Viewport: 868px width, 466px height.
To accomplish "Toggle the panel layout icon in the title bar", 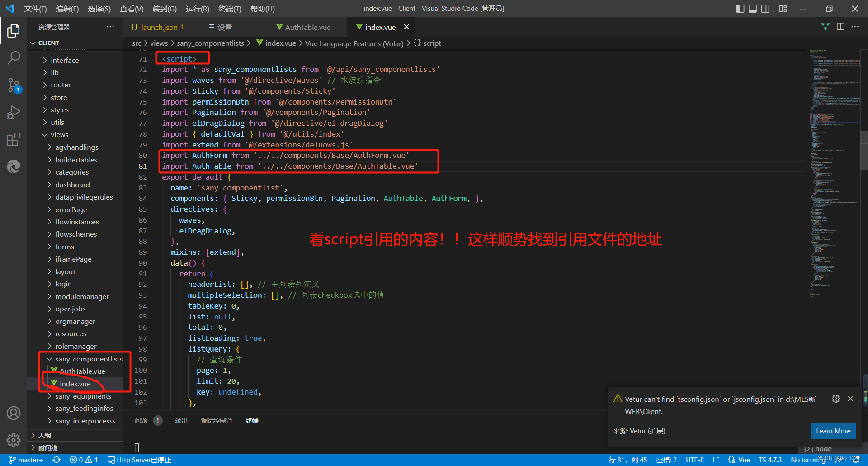I will tap(752, 9).
